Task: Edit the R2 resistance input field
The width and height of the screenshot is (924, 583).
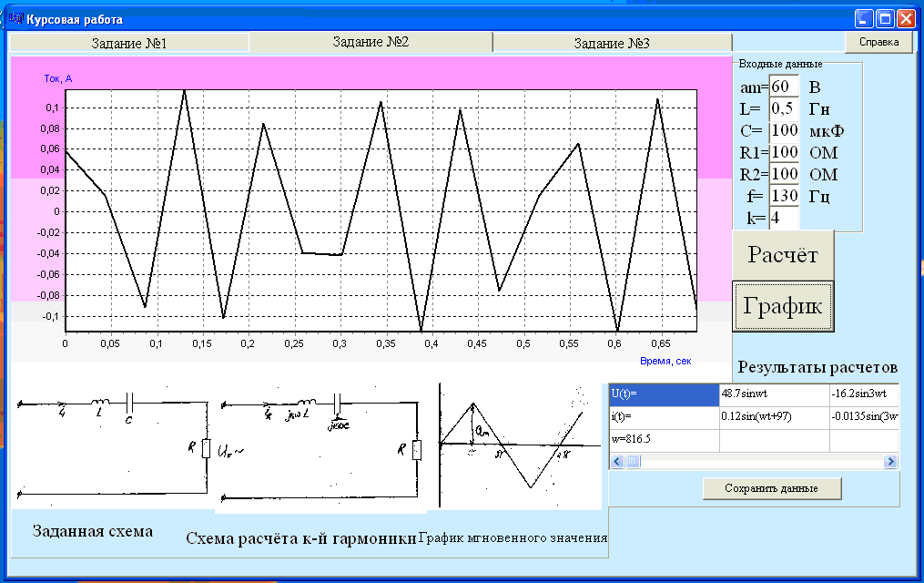Action: (785, 174)
